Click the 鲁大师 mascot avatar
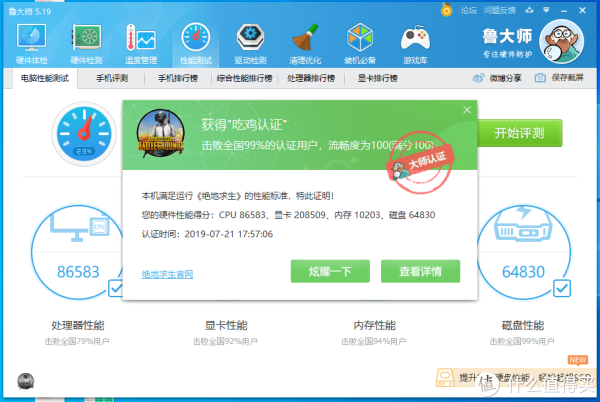 pos(561,41)
